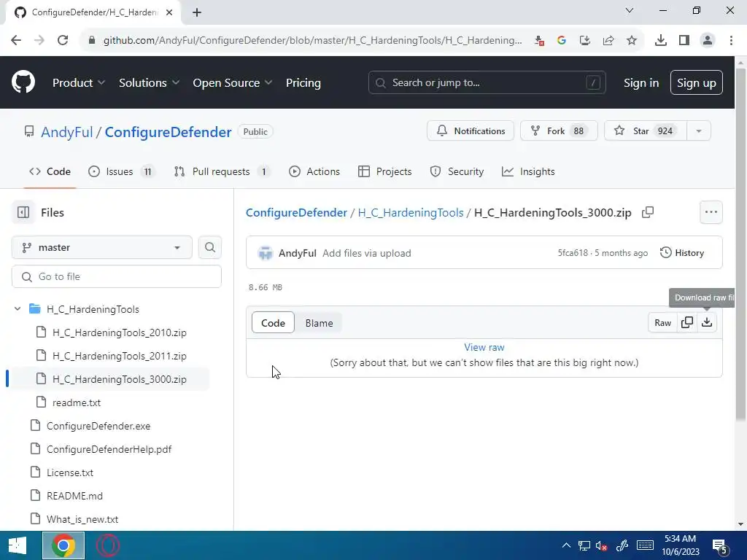Open the master branch selector dropdown

[x=102, y=248]
